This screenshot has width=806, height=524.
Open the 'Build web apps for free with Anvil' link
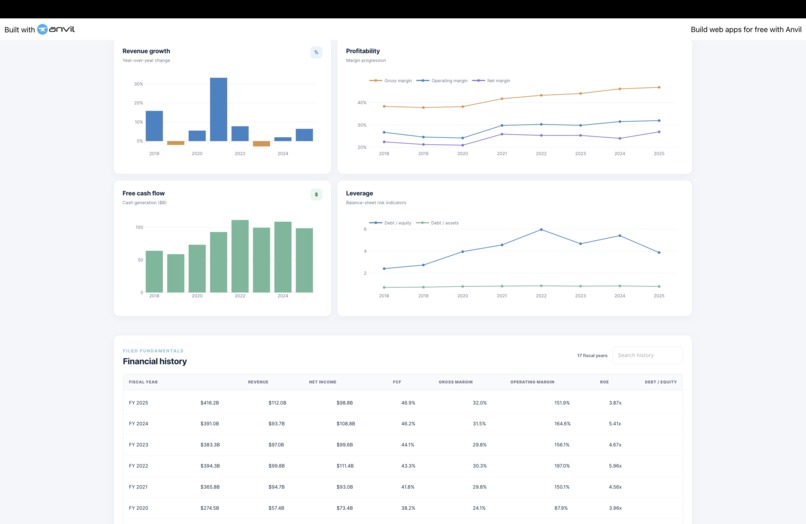(746, 29)
